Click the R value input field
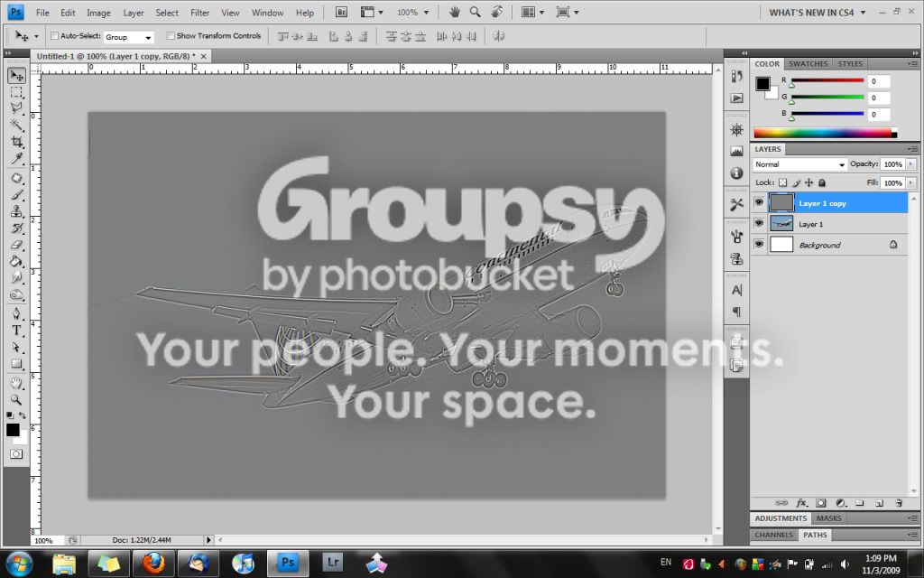 click(x=878, y=81)
